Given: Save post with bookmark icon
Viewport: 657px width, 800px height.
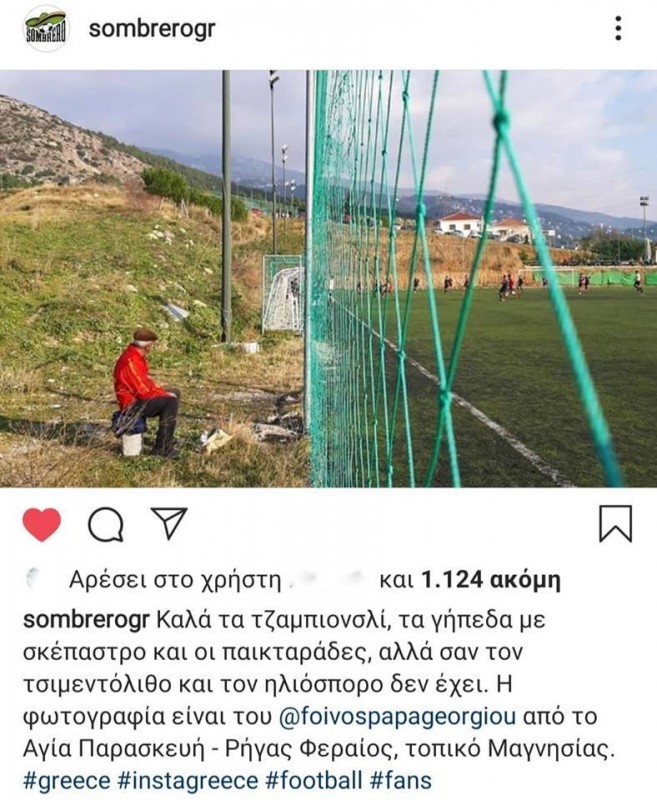Looking at the screenshot, I should [x=615, y=523].
